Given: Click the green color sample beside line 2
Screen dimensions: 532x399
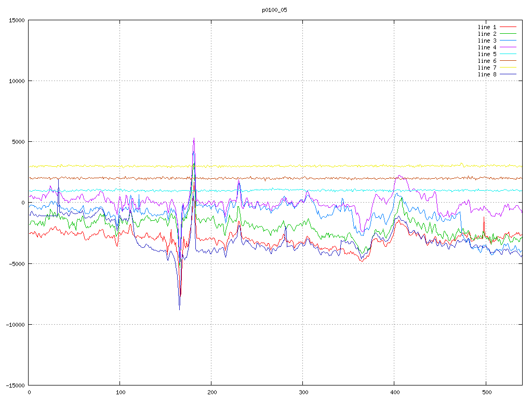Looking at the screenshot, I should click(x=508, y=34).
